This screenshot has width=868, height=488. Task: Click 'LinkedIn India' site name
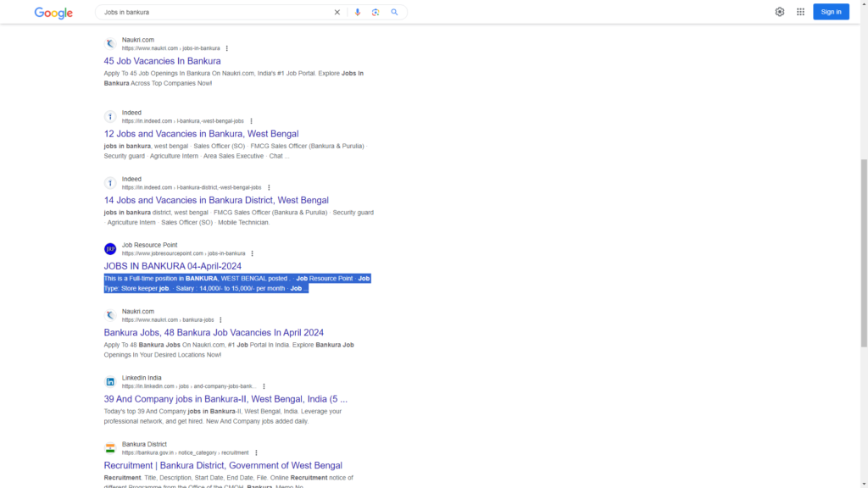[142, 378]
